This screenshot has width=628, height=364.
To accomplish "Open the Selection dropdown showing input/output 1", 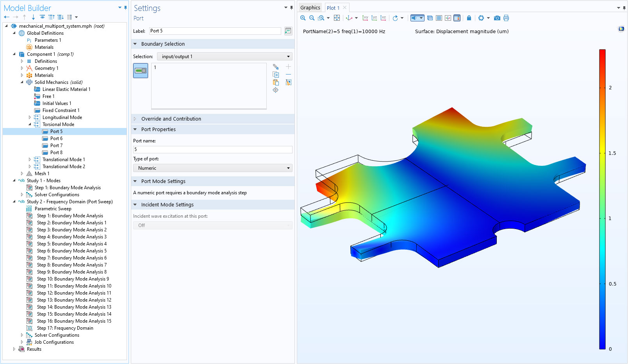I will click(225, 57).
